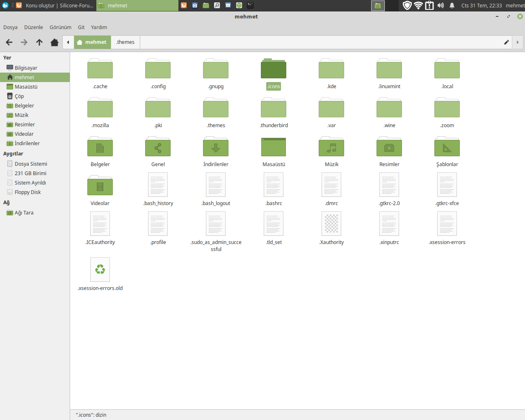Select the .wine folder icon
525x420 pixels.
(x=389, y=107)
